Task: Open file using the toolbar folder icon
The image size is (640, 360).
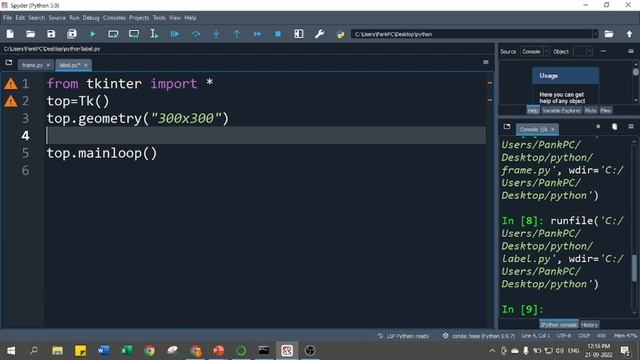Action: 31,34
